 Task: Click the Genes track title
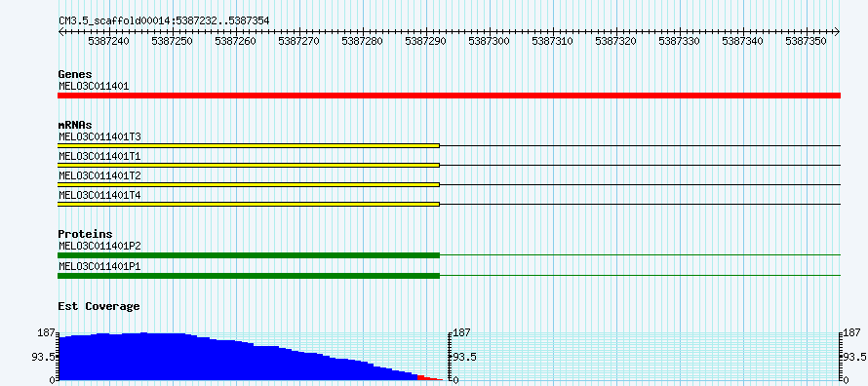click(x=75, y=74)
